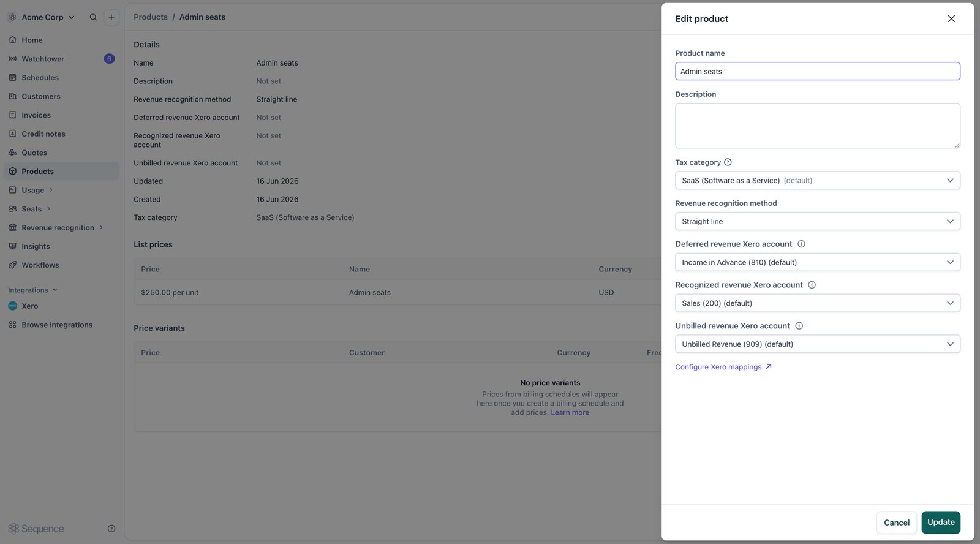
Task: Open Credit notes from the sidebar
Action: click(x=61, y=134)
